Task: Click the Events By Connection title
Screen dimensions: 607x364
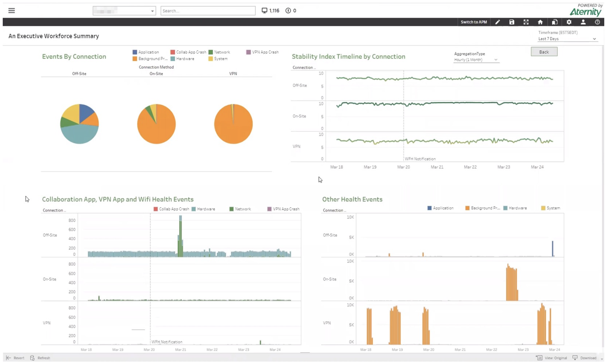Action: 74,57
